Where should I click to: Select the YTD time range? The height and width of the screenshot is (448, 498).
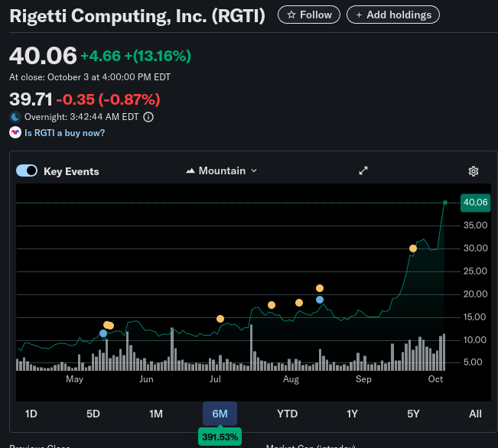pyautogui.click(x=287, y=414)
